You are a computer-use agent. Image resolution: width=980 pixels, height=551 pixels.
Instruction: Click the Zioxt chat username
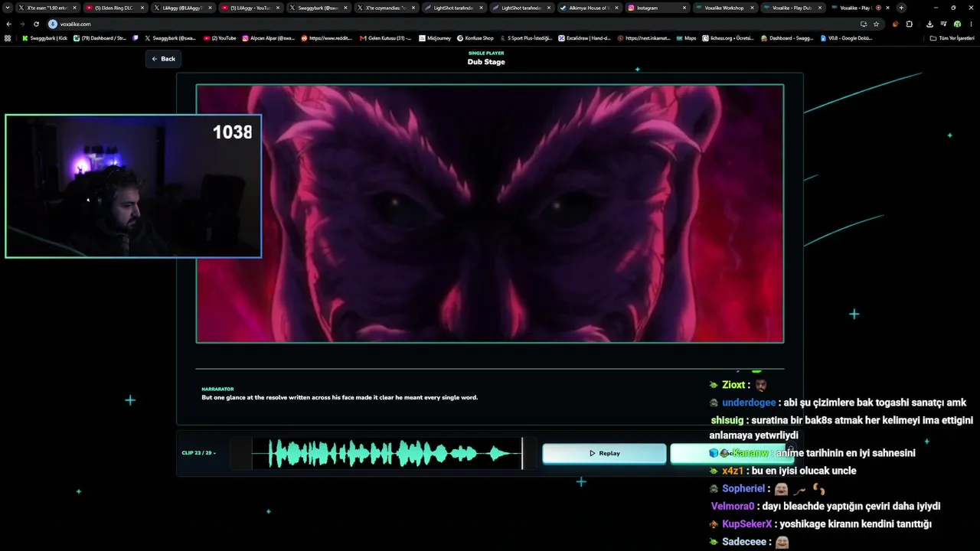[x=733, y=385]
